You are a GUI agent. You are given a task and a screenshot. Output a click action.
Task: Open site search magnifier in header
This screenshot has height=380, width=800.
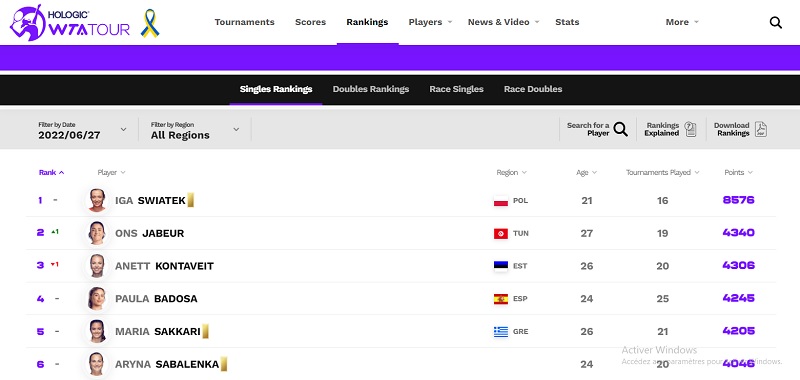[x=776, y=22]
